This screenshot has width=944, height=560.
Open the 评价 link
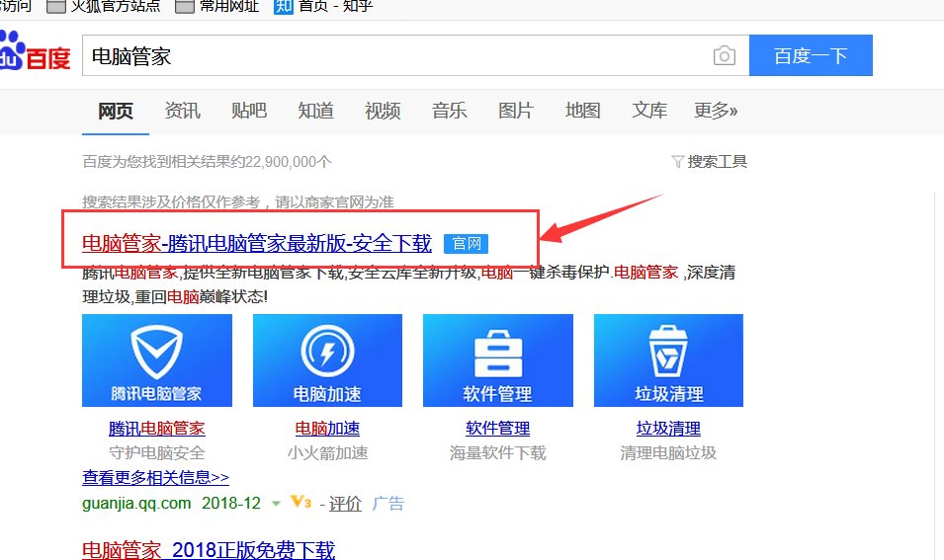[345, 504]
